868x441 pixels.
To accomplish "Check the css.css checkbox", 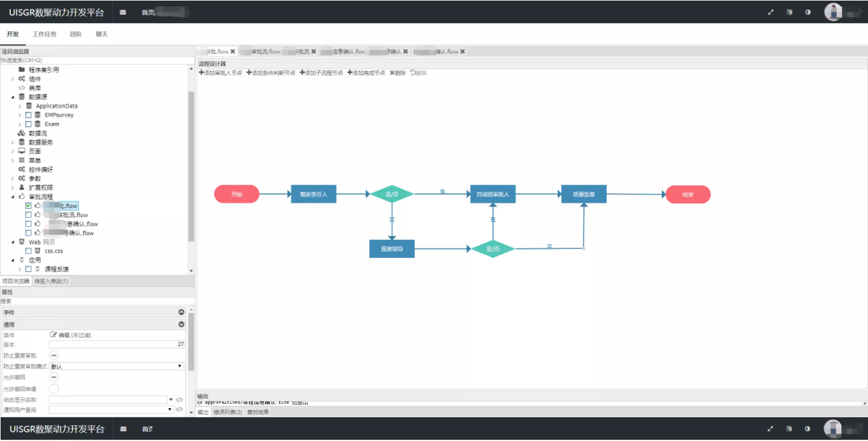I will pos(29,251).
